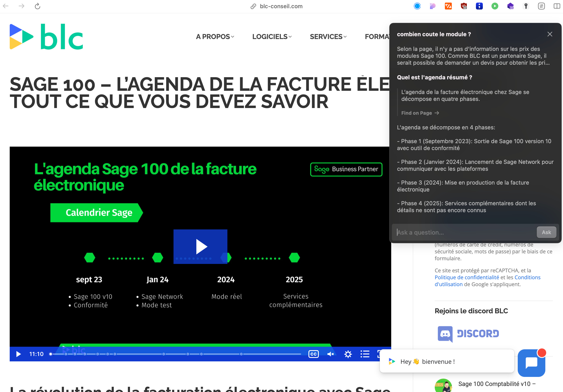Click the 'sept 23' milestone in the video
The image size is (563, 392).
pos(89,279)
